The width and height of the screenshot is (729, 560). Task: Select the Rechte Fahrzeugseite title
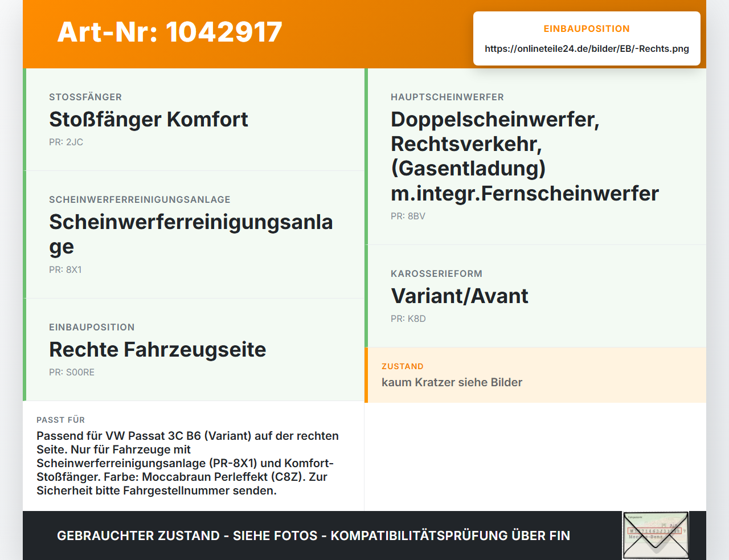[158, 350]
